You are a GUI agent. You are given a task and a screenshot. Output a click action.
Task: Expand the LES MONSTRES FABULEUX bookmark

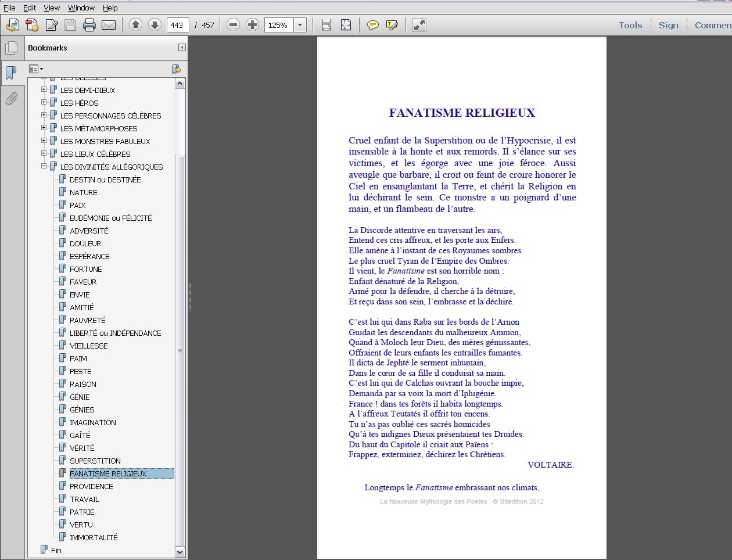[x=44, y=141]
